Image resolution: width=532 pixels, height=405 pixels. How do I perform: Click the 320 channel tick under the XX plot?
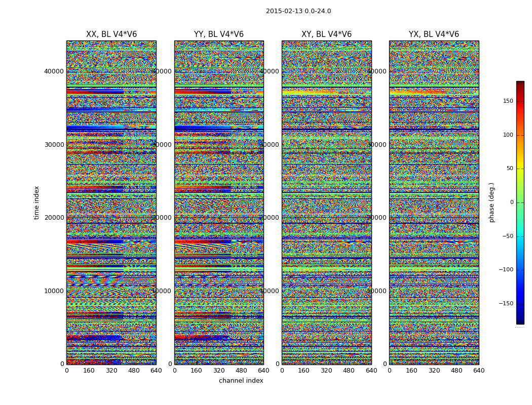(x=111, y=371)
